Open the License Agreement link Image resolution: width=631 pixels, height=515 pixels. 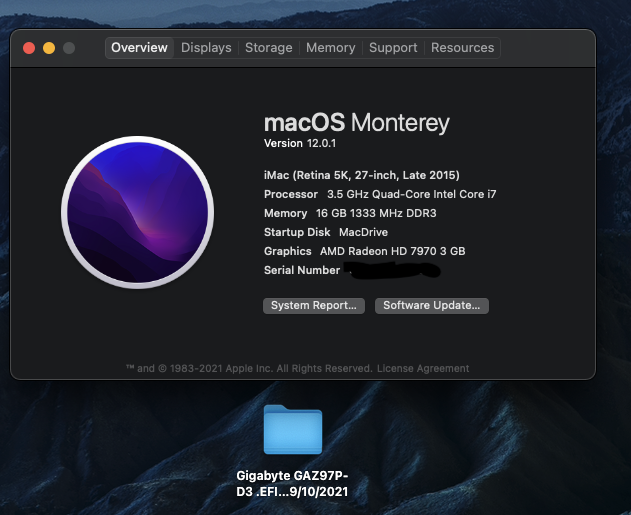click(x=423, y=368)
